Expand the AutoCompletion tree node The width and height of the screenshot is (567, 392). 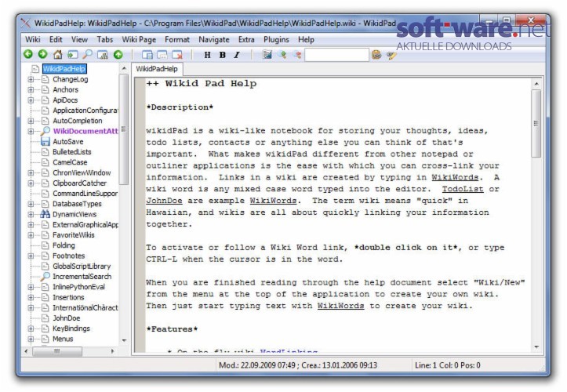pos(31,121)
